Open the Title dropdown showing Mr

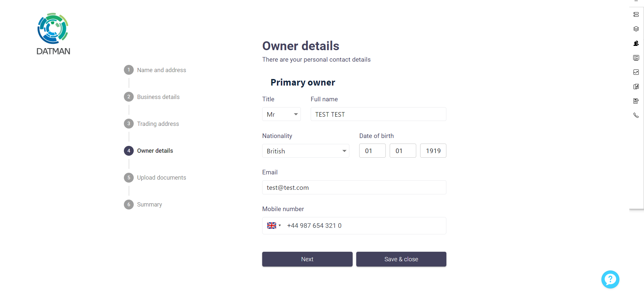tap(282, 114)
